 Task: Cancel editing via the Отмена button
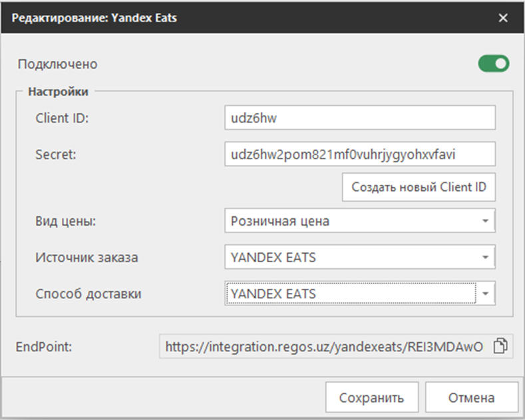pos(471,398)
